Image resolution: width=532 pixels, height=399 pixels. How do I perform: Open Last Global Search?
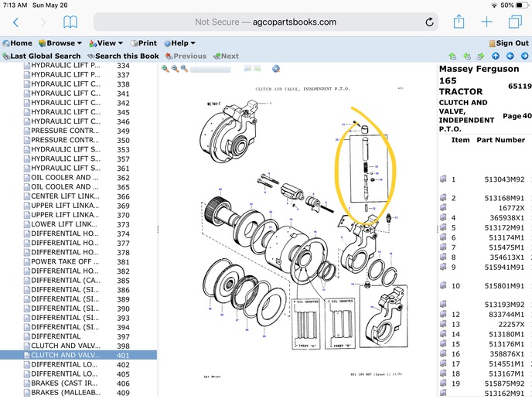click(x=42, y=56)
